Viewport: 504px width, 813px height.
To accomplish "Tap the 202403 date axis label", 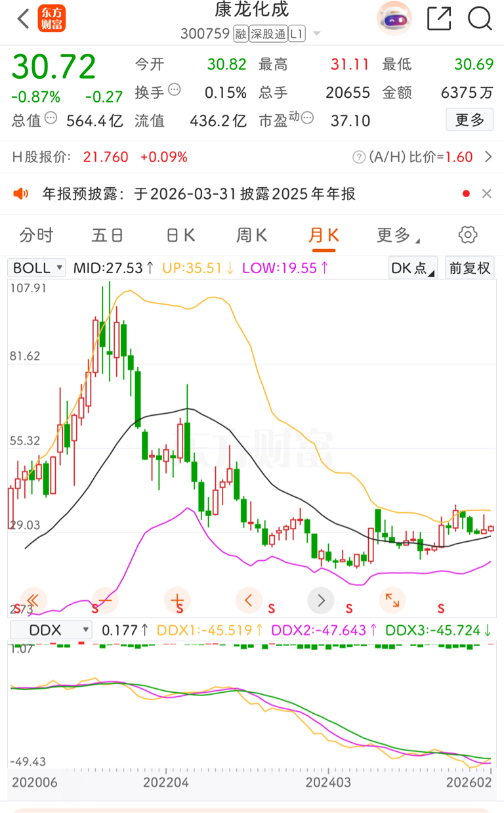I will coord(328,783).
